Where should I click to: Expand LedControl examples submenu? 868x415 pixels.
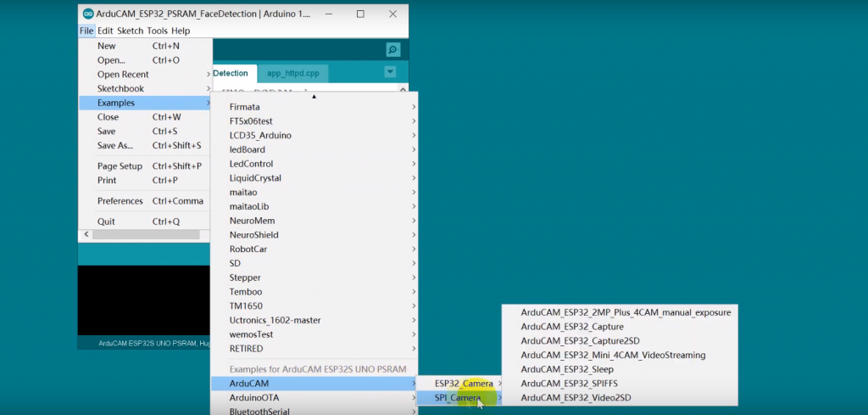(x=314, y=164)
